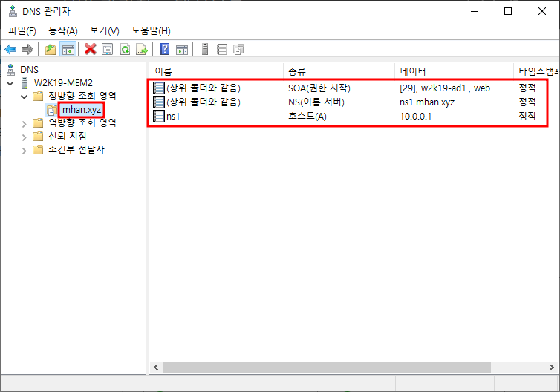Viewport: 560px width, 392px height.
Task: Select the 신뢰 지점 tree label
Action: click(x=67, y=136)
